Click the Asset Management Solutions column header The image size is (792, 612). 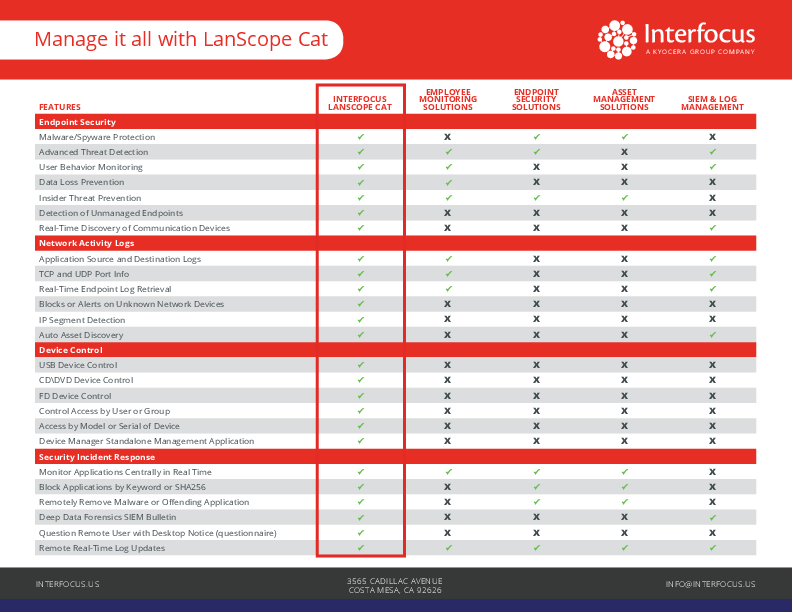pyautogui.click(x=624, y=99)
